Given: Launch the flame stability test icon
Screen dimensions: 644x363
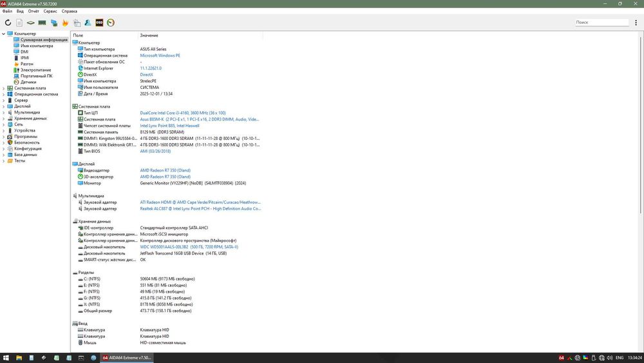Looking at the screenshot, I should pos(65,23).
